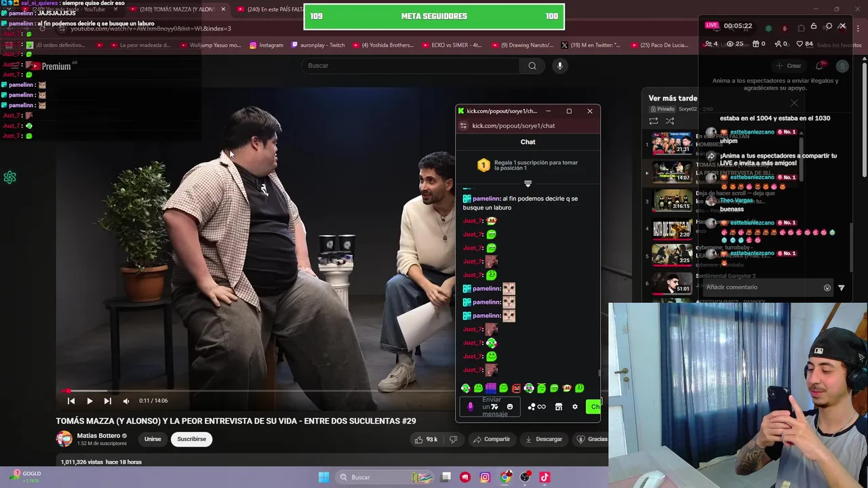Screen dimensions: 868x488
Task: Open the Task View taskbar icon
Action: click(x=446, y=477)
